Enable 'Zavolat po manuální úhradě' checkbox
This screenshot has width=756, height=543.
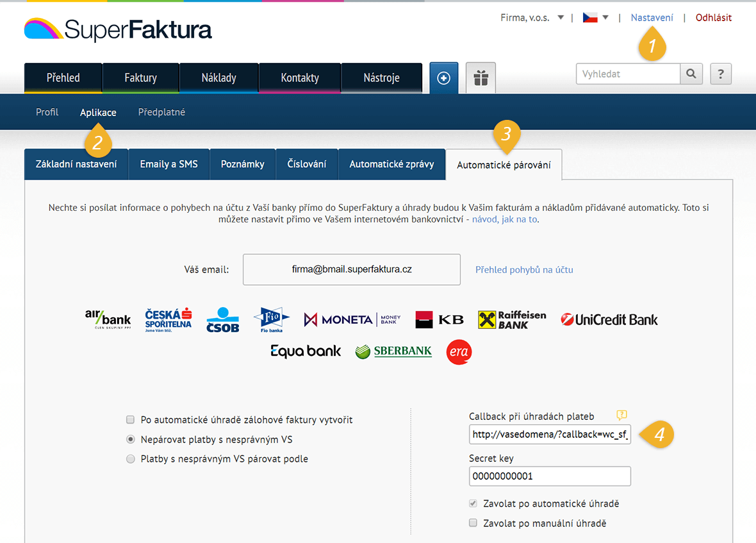[473, 522]
